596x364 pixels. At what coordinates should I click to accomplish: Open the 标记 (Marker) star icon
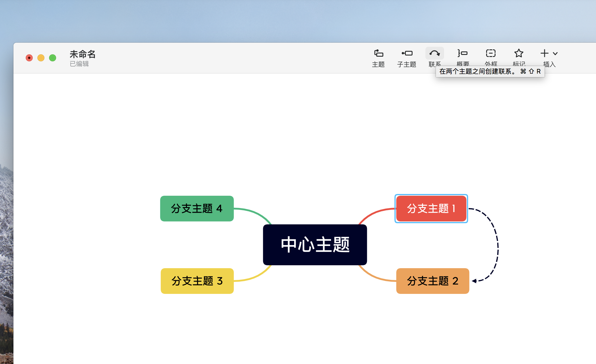(519, 53)
